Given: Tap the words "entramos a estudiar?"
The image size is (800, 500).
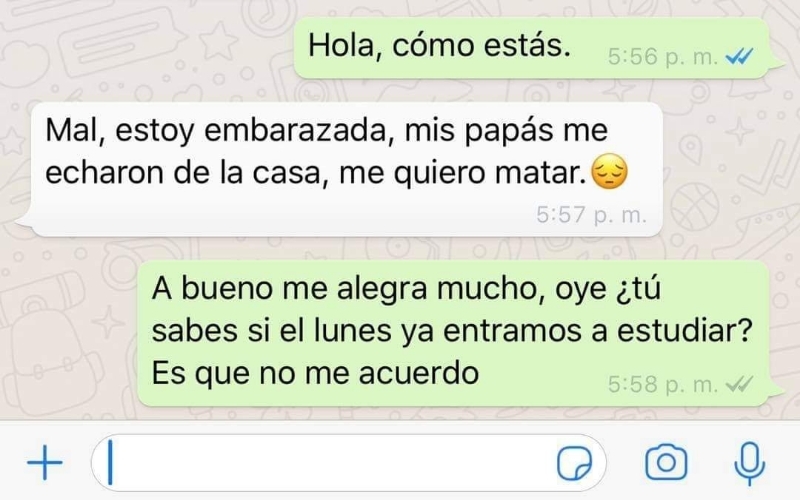Looking at the screenshot, I should coord(598,331).
